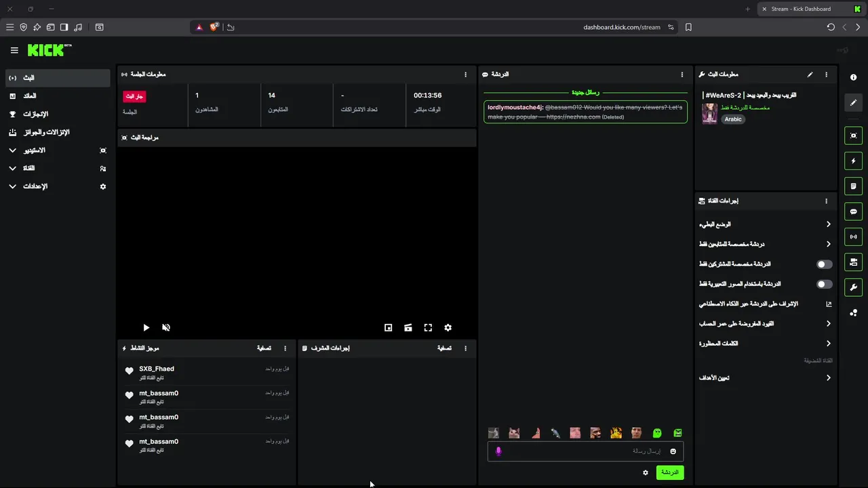The height and width of the screenshot is (488, 868).
Task: Open the البث stream page in sidebar
Action: [58, 78]
